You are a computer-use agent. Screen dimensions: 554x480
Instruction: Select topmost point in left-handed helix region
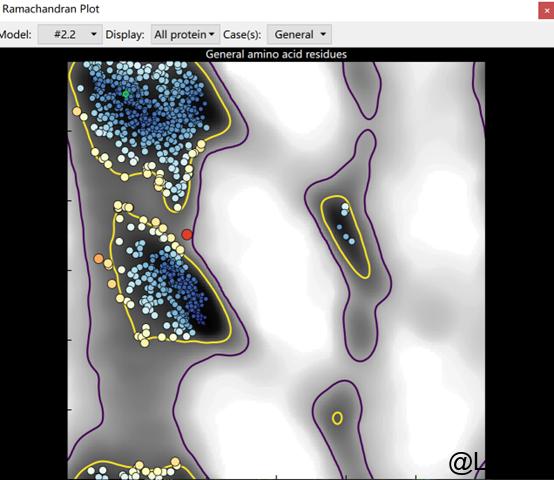345,206
